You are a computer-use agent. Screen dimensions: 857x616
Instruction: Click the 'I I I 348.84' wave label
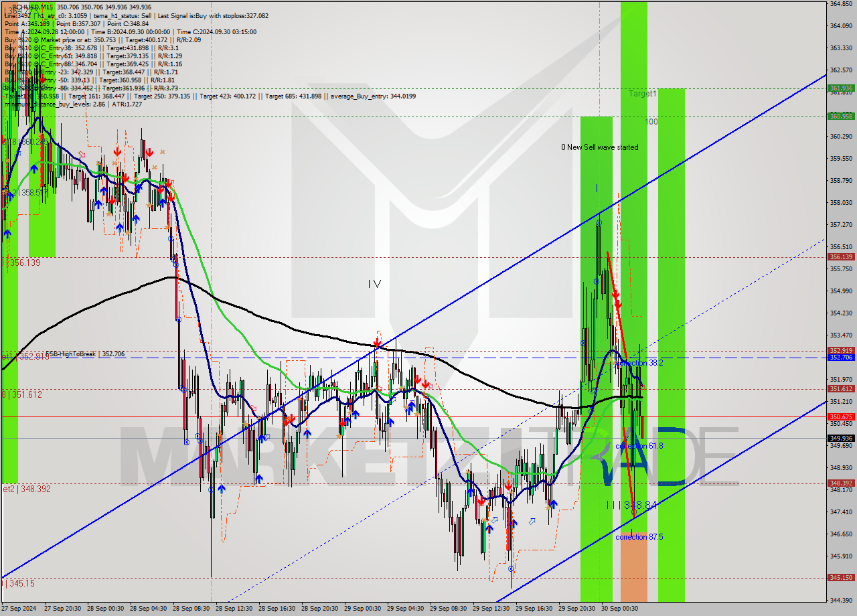click(x=630, y=505)
